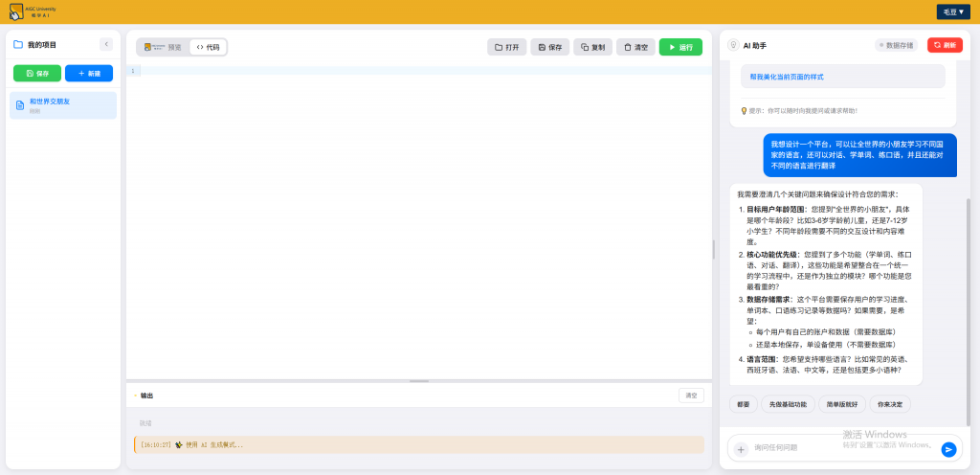
Task: Toggle the 数据存储 data storage switch
Action: [x=896, y=45]
